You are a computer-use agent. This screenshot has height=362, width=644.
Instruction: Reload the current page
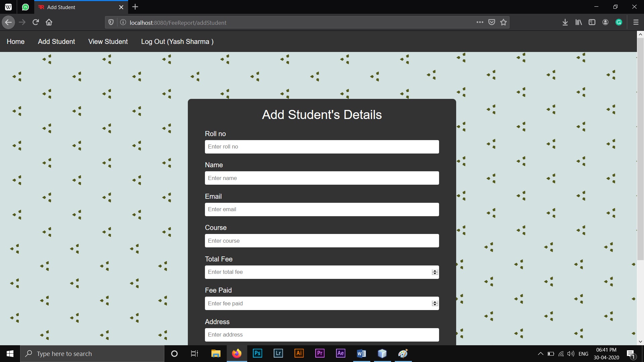coord(36,22)
